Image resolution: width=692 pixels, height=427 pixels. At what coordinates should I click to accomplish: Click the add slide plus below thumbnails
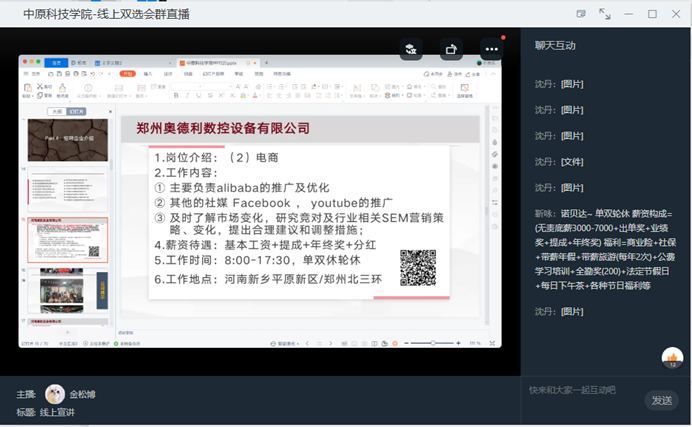click(68, 332)
